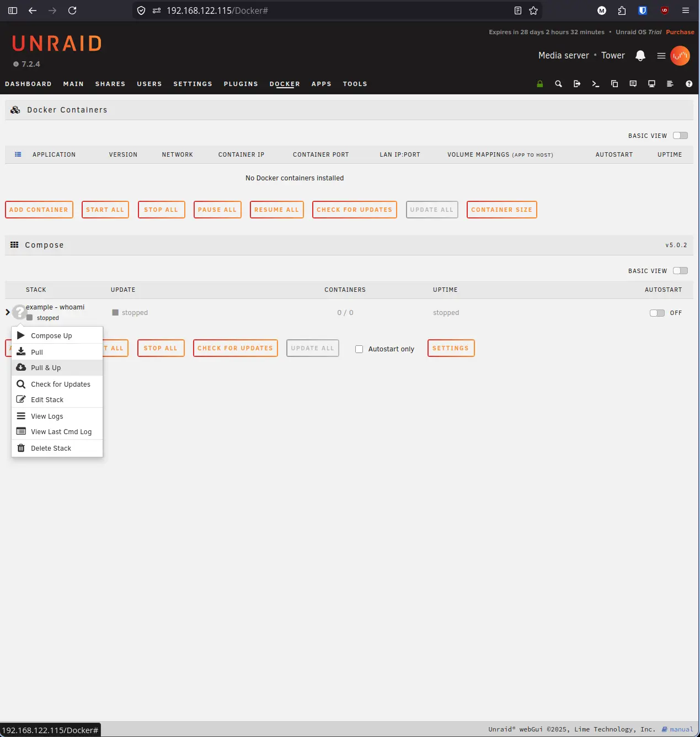Image resolution: width=700 pixels, height=737 pixels.
Task: Open the notification bell icon
Action: (x=640, y=56)
